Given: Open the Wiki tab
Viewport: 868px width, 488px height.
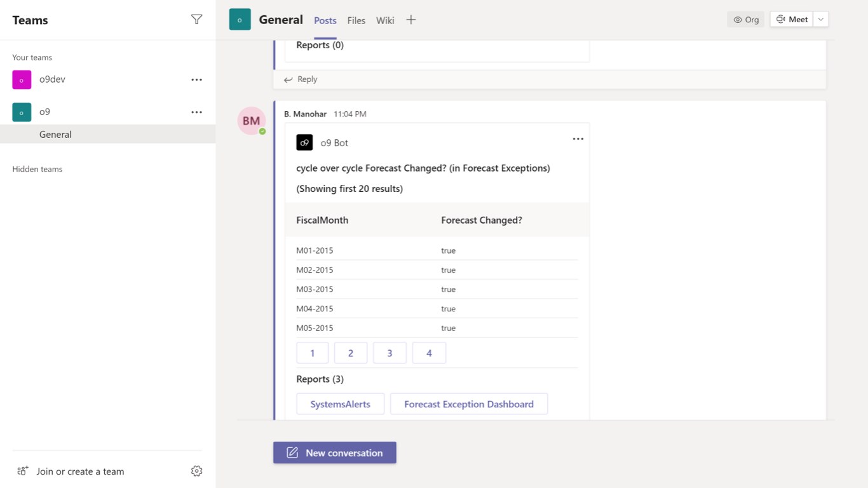Looking at the screenshot, I should tap(385, 20).
